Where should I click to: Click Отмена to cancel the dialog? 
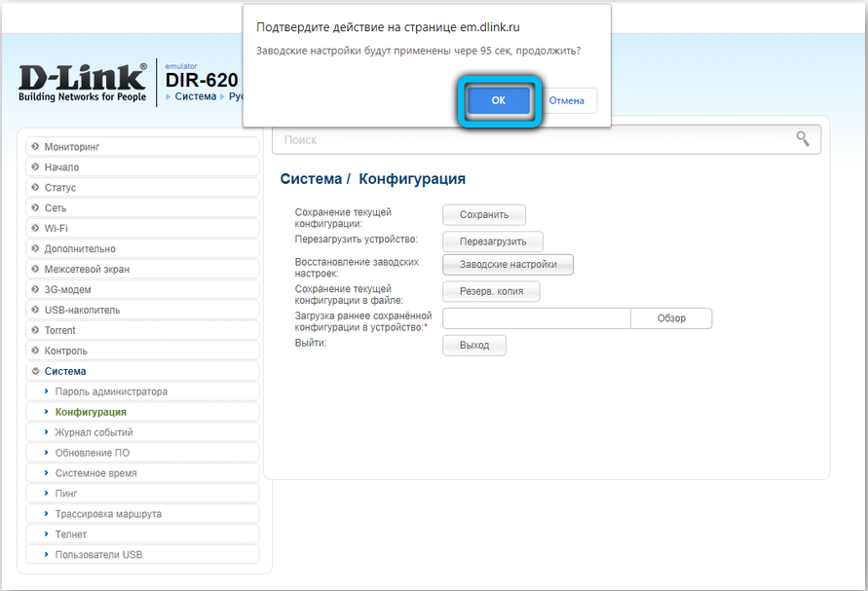566,100
